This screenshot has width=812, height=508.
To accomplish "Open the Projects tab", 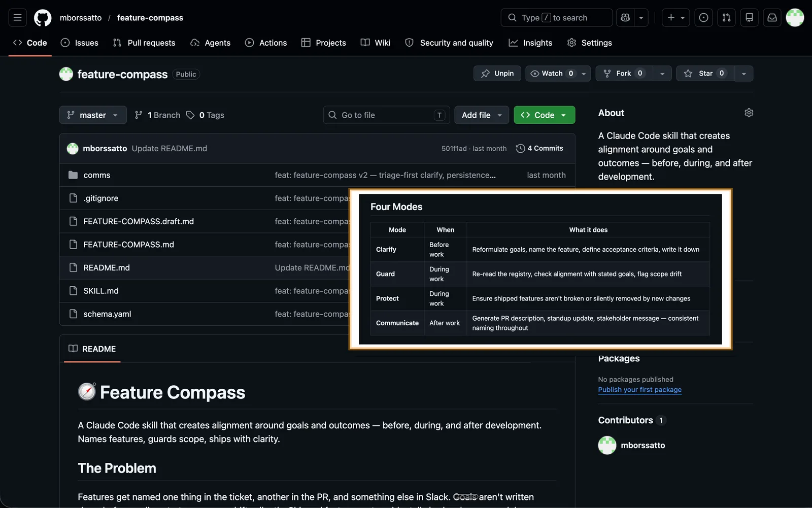I will [x=324, y=43].
